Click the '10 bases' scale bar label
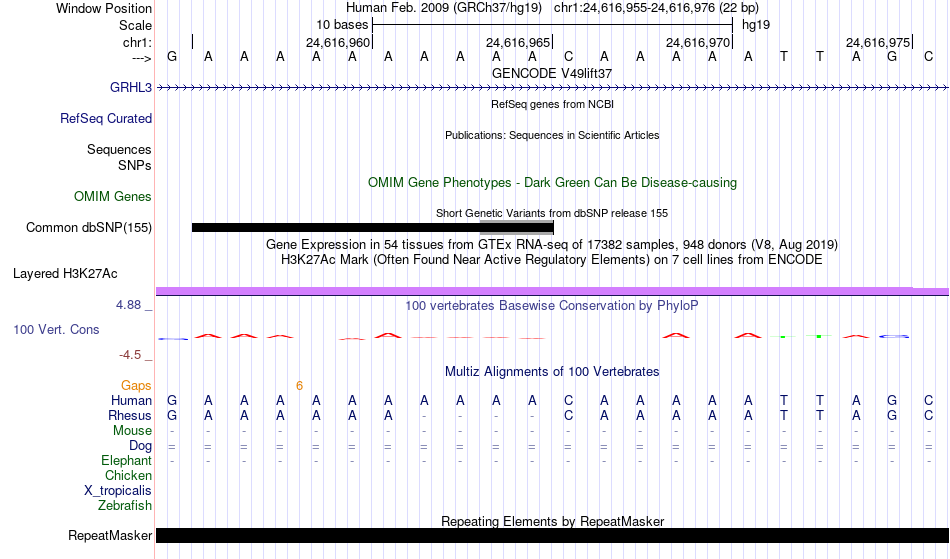The width and height of the screenshot is (950, 559). click(x=342, y=25)
